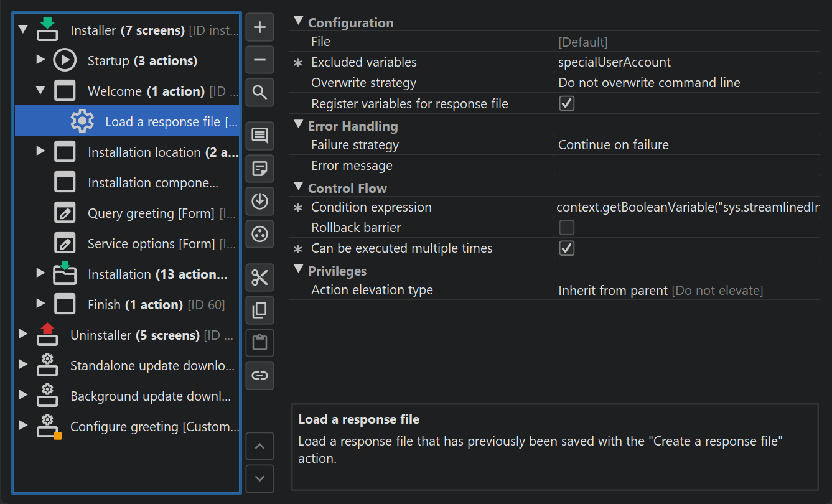Open the Failure strategy dropdown value

click(x=685, y=145)
